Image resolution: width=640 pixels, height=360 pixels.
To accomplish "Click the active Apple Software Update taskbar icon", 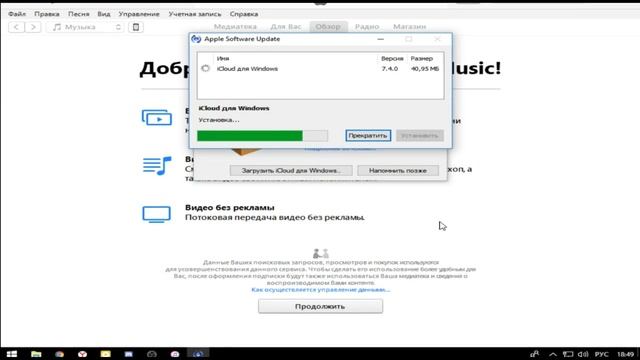I will click(x=198, y=354).
